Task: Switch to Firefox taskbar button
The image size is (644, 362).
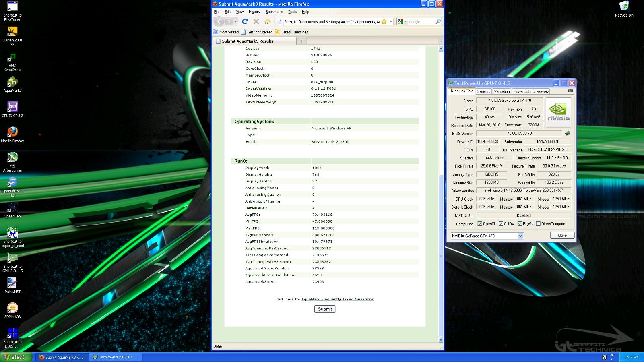Action: 61,357
